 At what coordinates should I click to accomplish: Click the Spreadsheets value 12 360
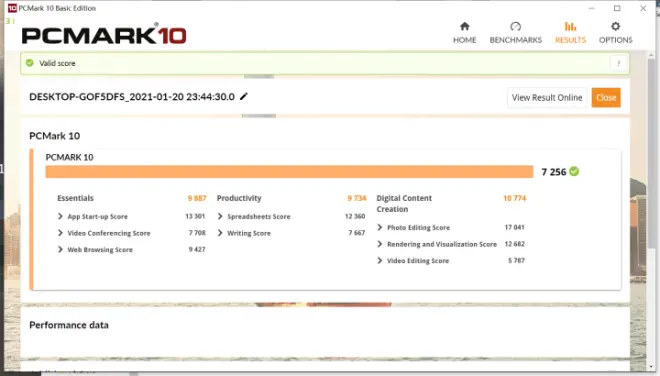point(355,216)
